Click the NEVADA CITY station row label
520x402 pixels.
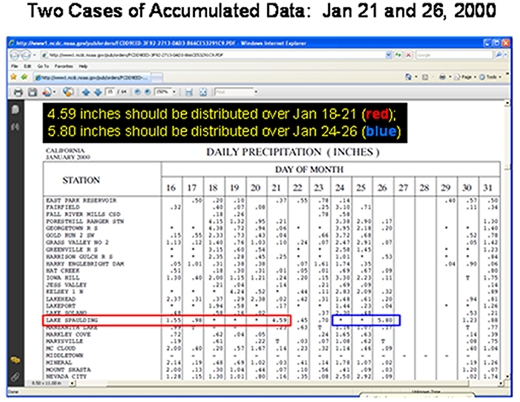(x=66, y=376)
